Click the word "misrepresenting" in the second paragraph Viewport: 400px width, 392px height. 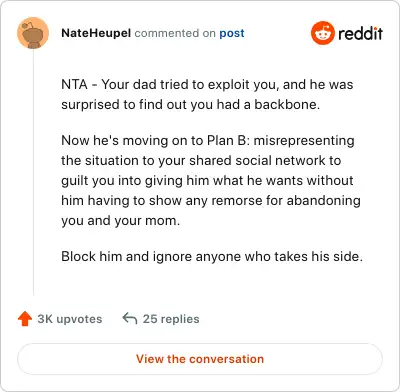pos(304,141)
